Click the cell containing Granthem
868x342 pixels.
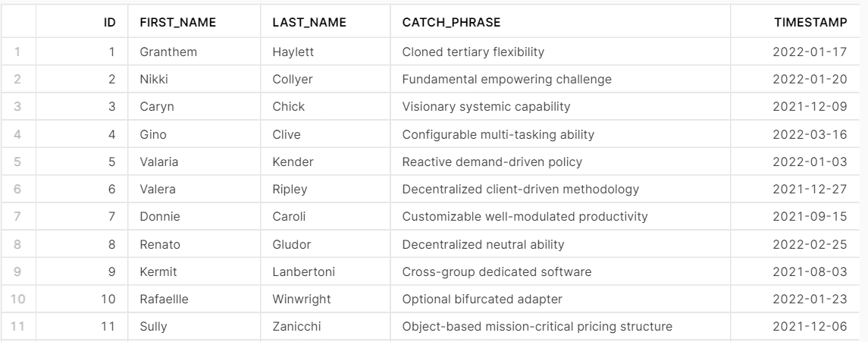163,52
